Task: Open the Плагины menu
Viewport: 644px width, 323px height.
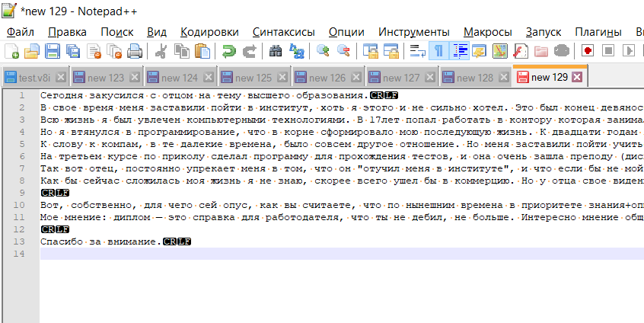Action: pyautogui.click(x=598, y=32)
